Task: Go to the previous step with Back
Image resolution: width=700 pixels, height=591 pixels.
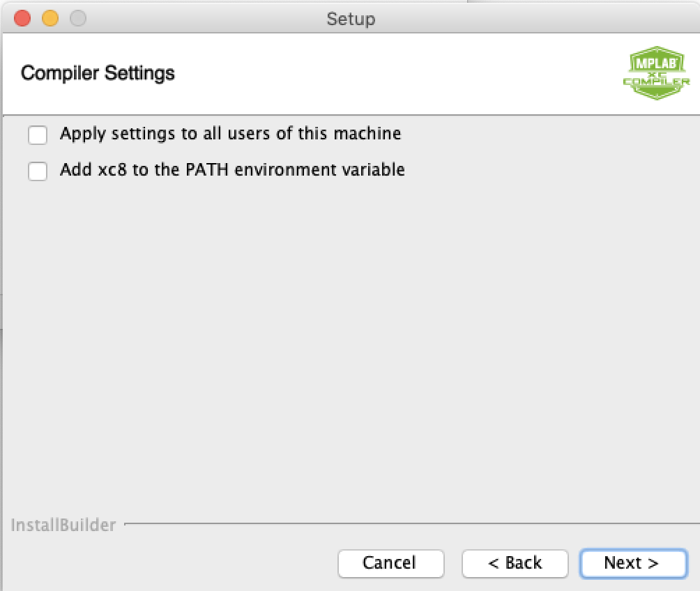Action: pyautogui.click(x=515, y=563)
